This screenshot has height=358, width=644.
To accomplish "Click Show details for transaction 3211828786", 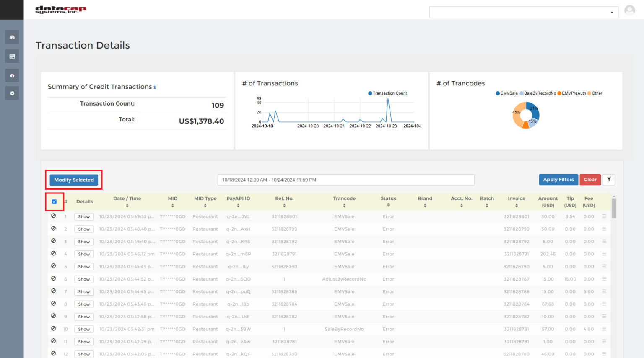I will pyautogui.click(x=83, y=291).
